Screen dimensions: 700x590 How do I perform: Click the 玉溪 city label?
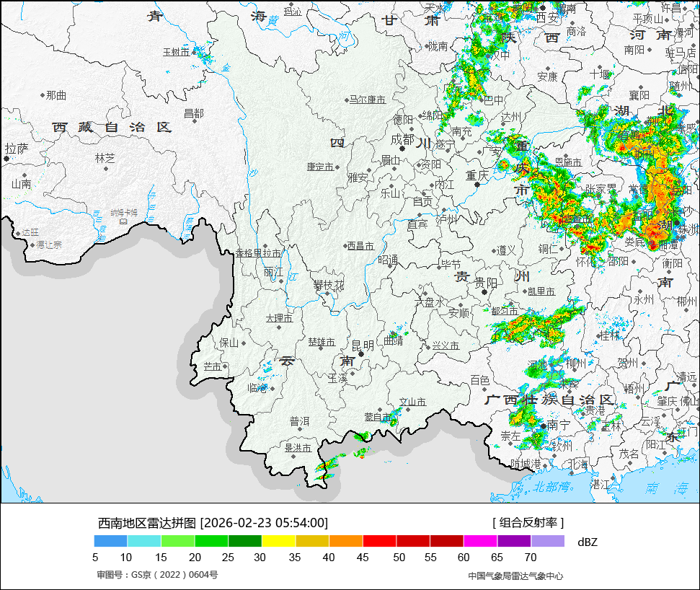[x=337, y=378]
